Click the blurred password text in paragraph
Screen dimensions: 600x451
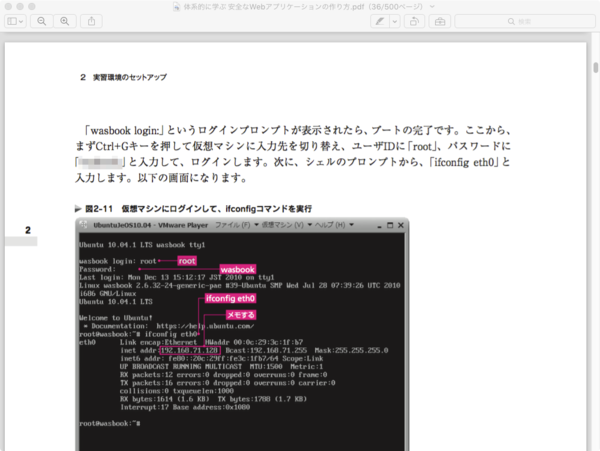tap(99, 162)
